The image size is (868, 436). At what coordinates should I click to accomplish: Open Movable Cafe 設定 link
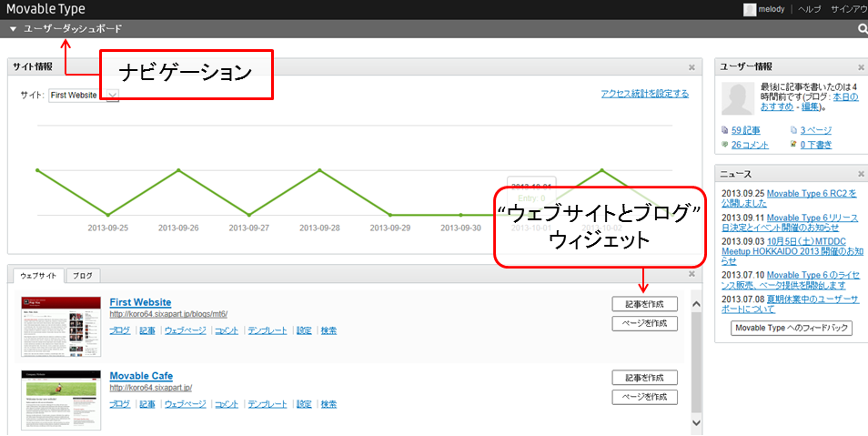click(304, 404)
